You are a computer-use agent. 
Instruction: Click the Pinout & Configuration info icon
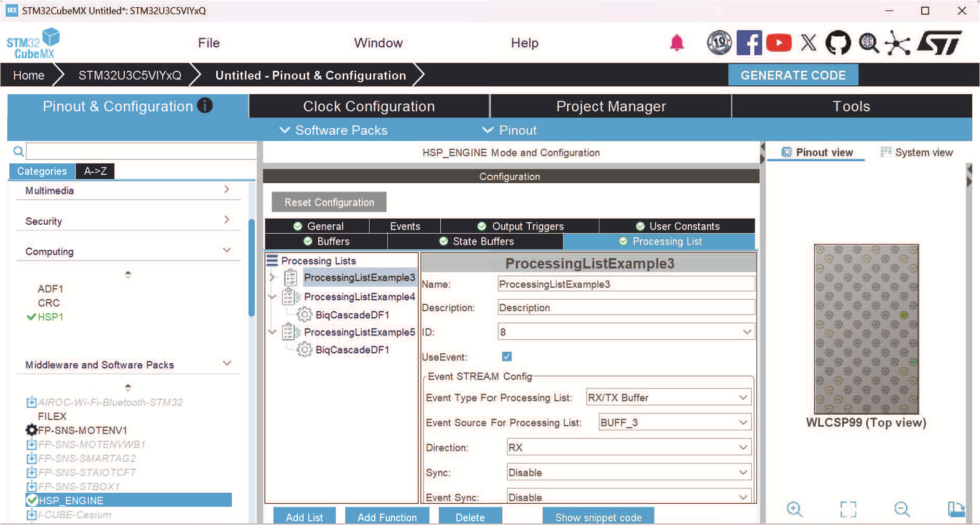205,106
